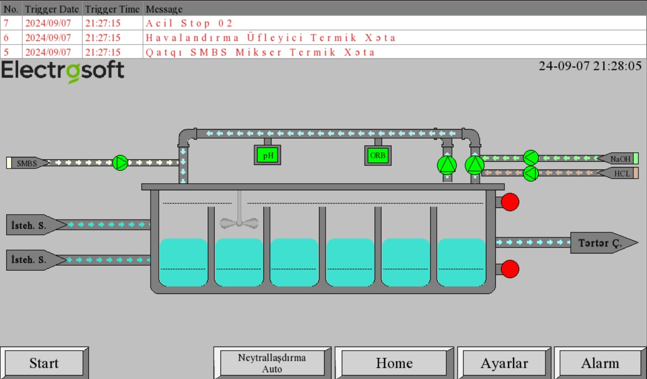Toggle Neytrallaşdırma Auto mode button

tap(272, 363)
